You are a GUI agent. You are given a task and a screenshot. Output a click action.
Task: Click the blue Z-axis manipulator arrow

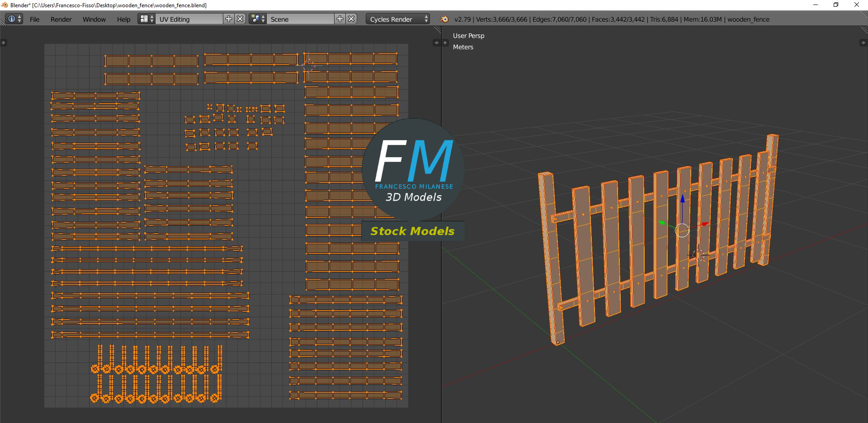coord(683,199)
